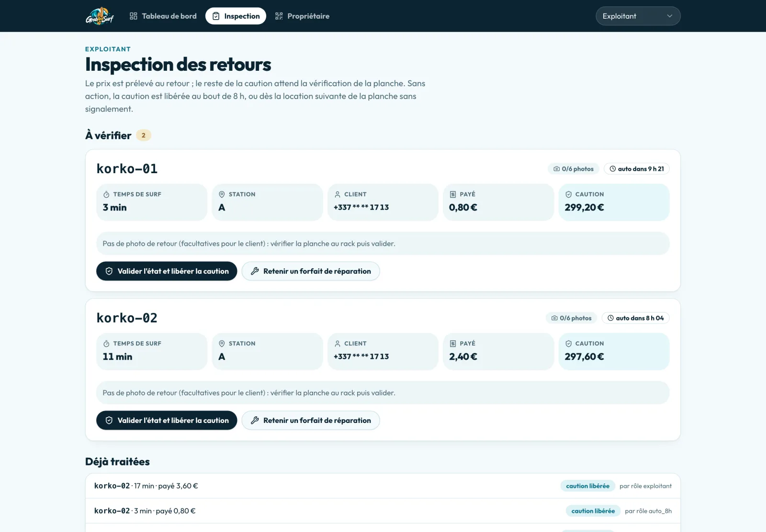Click the receipt icon in korko-01 Payé
This screenshot has height=532, width=766.
coord(453,195)
